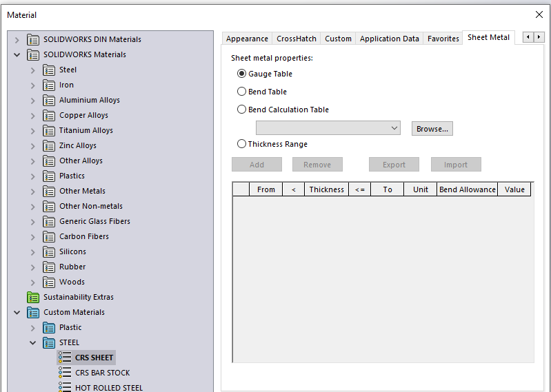
Task: Click the Copper Alloys folder icon
Action: [x=49, y=115]
